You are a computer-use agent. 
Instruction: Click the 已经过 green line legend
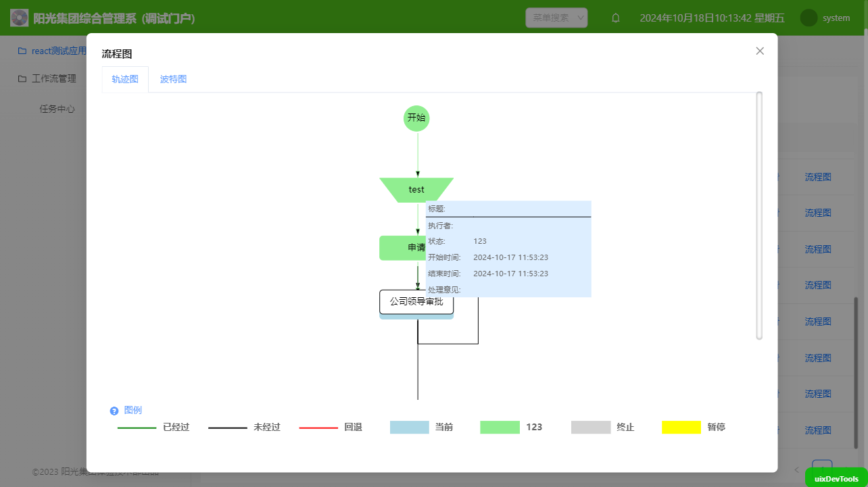pos(137,428)
